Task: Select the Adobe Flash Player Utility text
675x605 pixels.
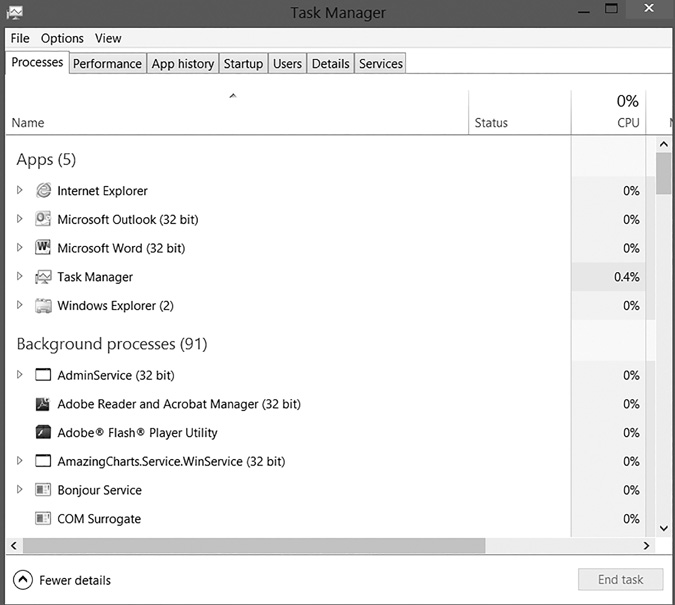Action: coord(137,433)
